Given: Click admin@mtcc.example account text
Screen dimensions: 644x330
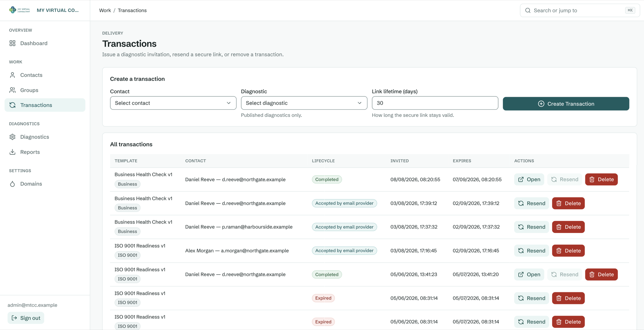Looking at the screenshot, I should 32,305.
